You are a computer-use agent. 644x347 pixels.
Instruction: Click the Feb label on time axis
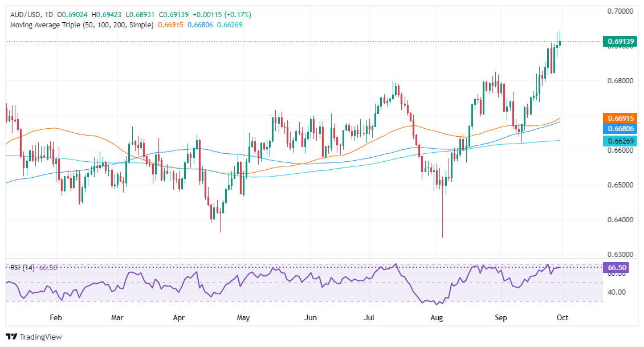(x=55, y=317)
